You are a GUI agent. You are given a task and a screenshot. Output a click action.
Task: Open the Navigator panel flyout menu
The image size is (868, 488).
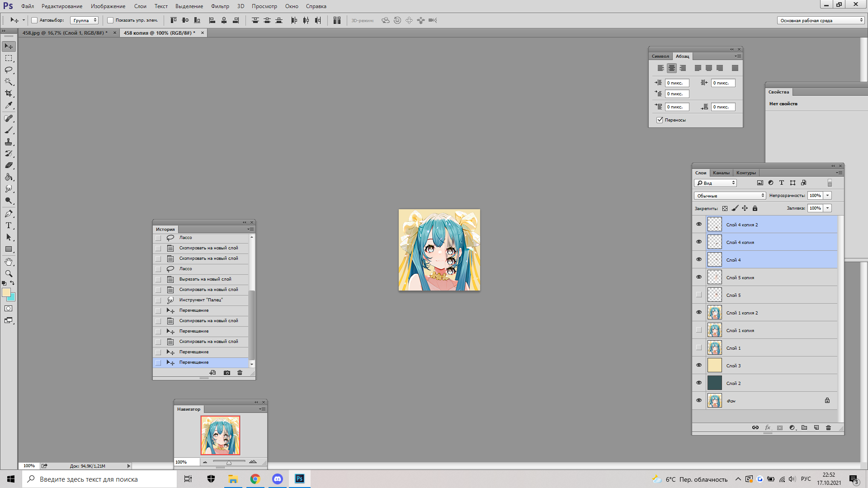pyautogui.click(x=262, y=409)
